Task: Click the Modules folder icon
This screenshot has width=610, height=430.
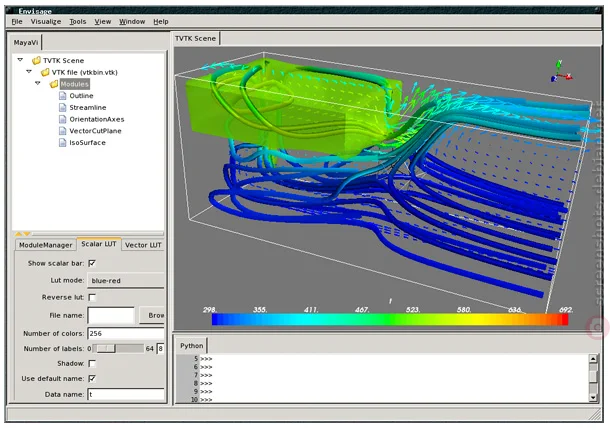Action: [54, 84]
